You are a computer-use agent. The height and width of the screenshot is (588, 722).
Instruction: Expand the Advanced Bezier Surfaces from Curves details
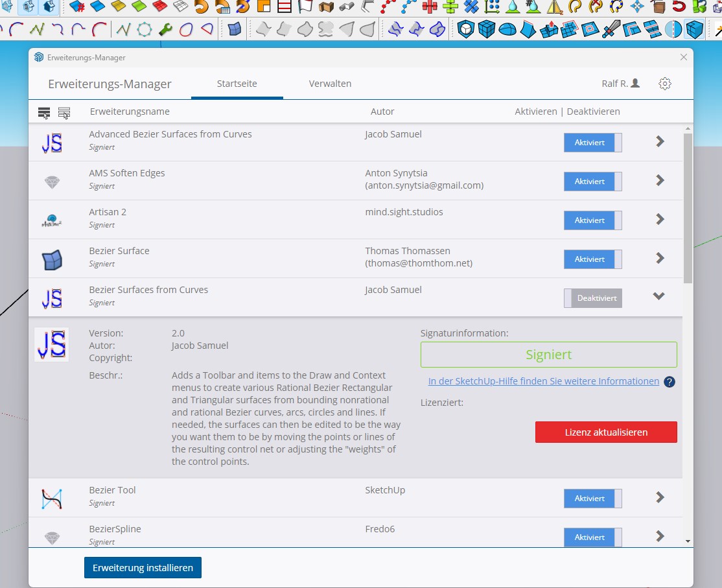660,141
